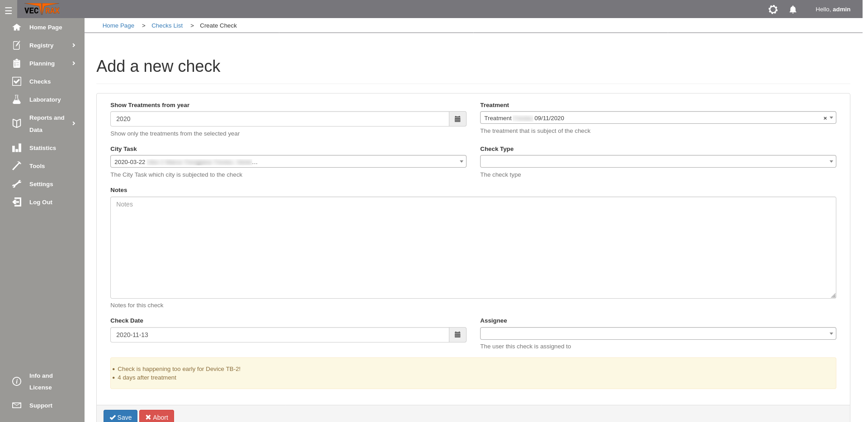Click the Settings wrench icon
The width and height of the screenshot is (868, 422).
click(17, 184)
